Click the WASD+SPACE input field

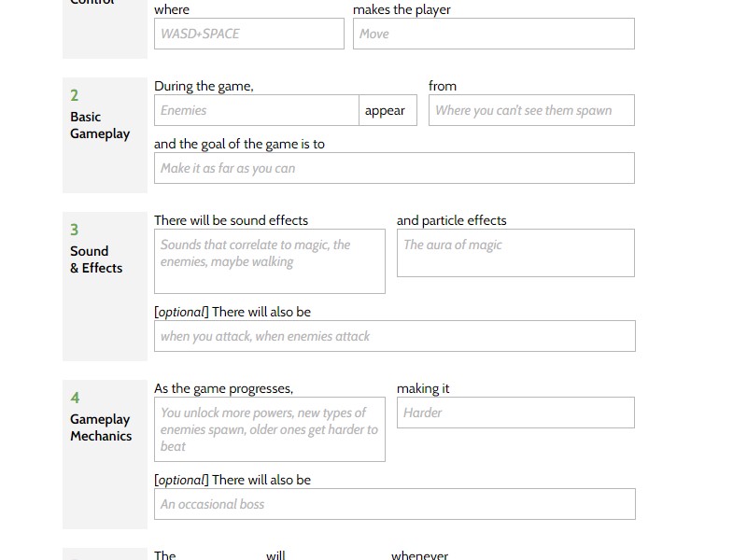click(248, 34)
